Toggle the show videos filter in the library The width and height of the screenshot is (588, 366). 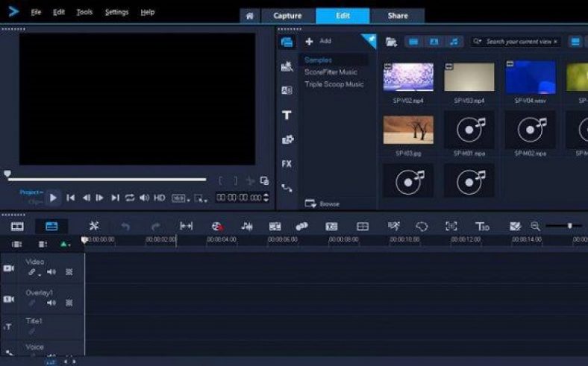[x=413, y=42]
